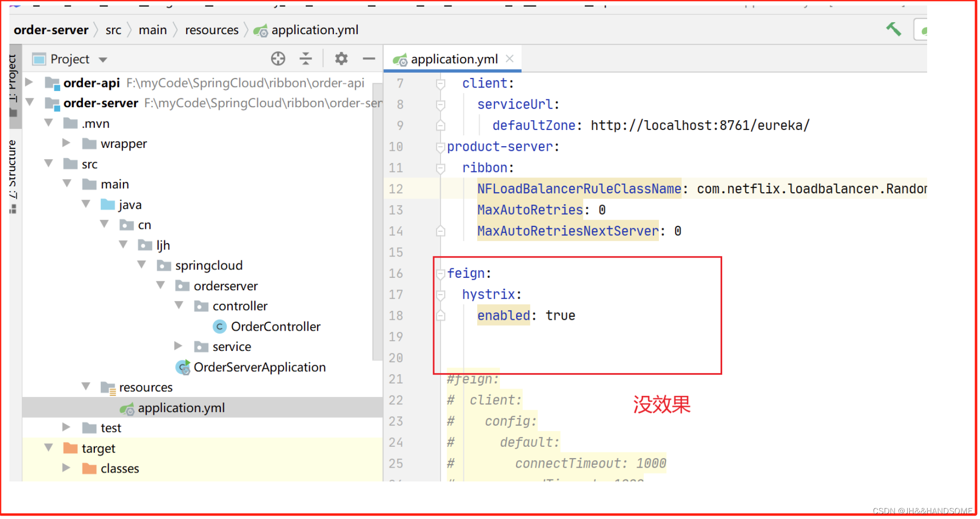Place cursor on NFLoadBalancerRuleClassName key

[x=579, y=189]
